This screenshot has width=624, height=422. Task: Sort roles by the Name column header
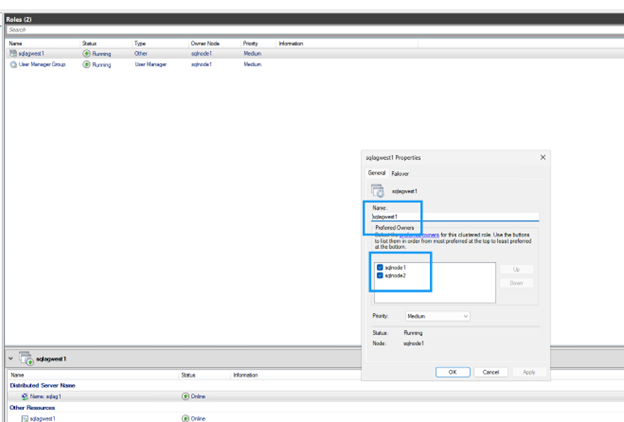[x=43, y=43]
